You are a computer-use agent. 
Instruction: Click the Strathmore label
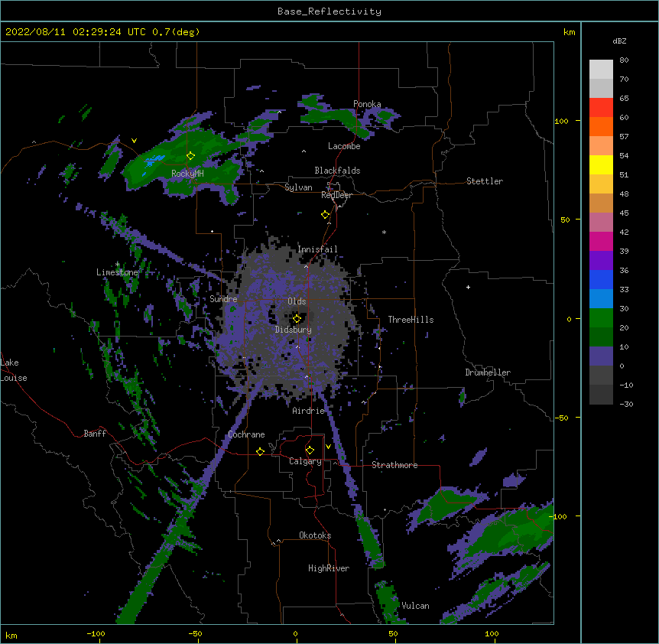(394, 465)
